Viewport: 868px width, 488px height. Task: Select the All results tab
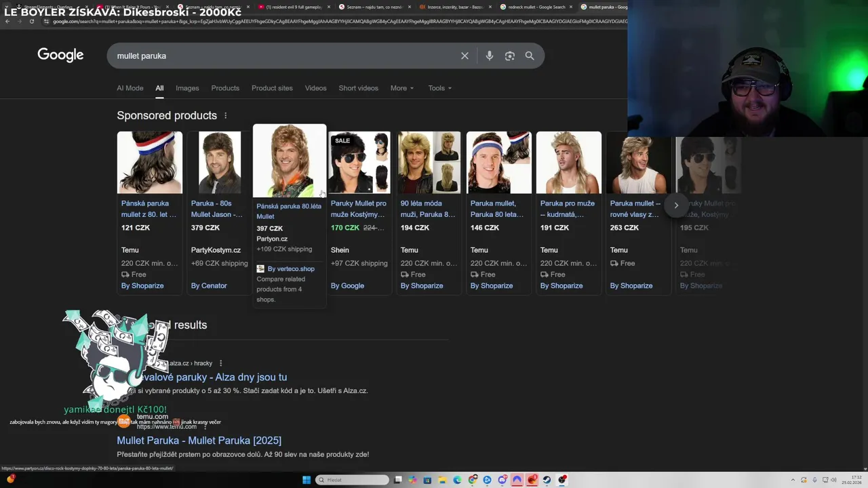[x=159, y=88]
